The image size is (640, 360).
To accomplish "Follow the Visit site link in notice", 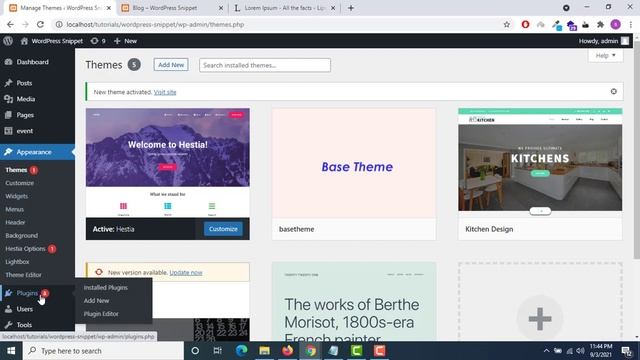I will [165, 92].
